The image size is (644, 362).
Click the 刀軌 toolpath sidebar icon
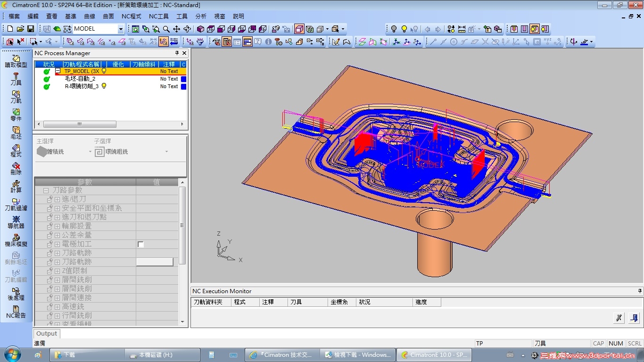[x=16, y=97]
